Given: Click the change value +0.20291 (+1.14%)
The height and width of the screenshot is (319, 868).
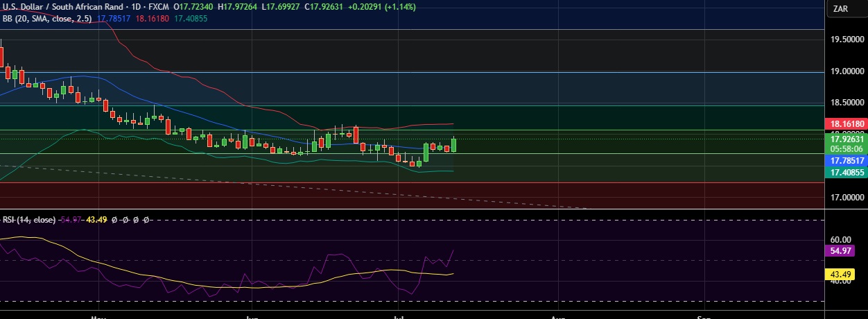Looking at the screenshot, I should 381,7.
